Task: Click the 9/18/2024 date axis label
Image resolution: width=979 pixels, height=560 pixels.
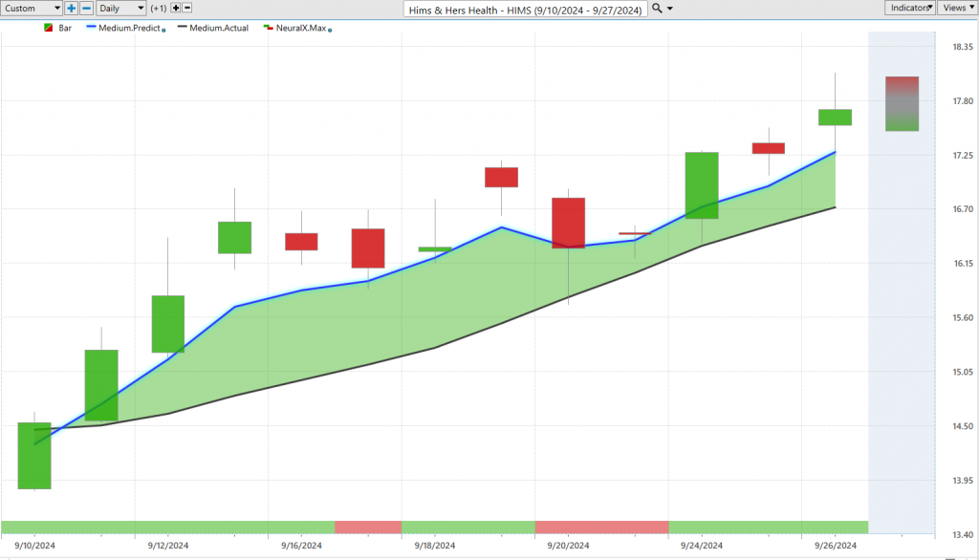Action: tap(435, 546)
